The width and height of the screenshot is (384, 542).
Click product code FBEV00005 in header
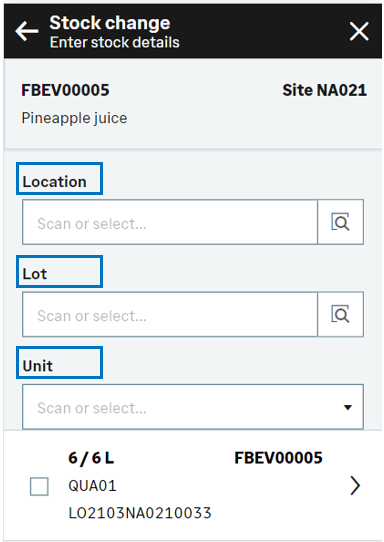pos(65,90)
